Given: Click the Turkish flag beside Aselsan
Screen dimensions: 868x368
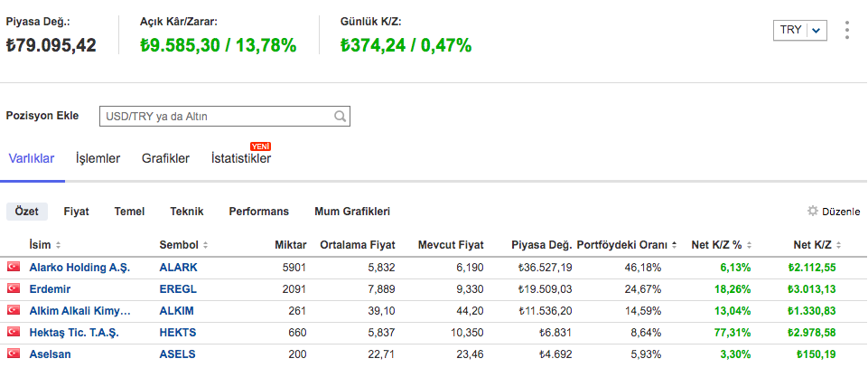Looking at the screenshot, I should coord(14,354).
